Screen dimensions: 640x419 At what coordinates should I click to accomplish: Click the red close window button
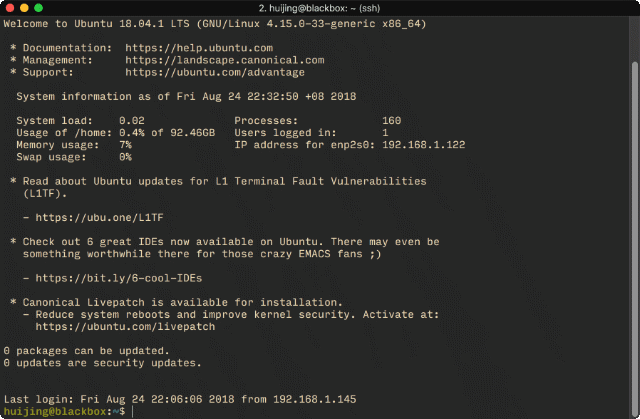coord(10,8)
